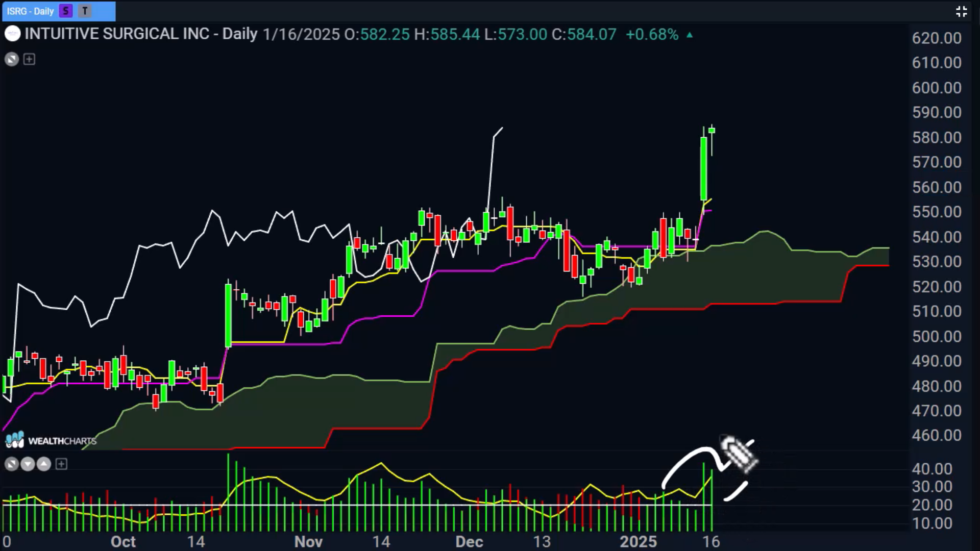
Task: Move the indicator pane up with the up arrow
Action: tap(44, 464)
